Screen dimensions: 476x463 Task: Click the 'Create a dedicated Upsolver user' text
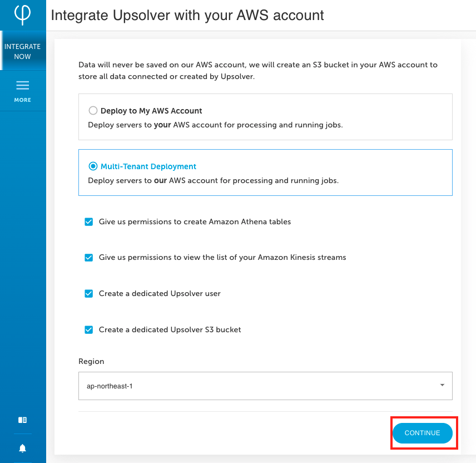point(160,293)
